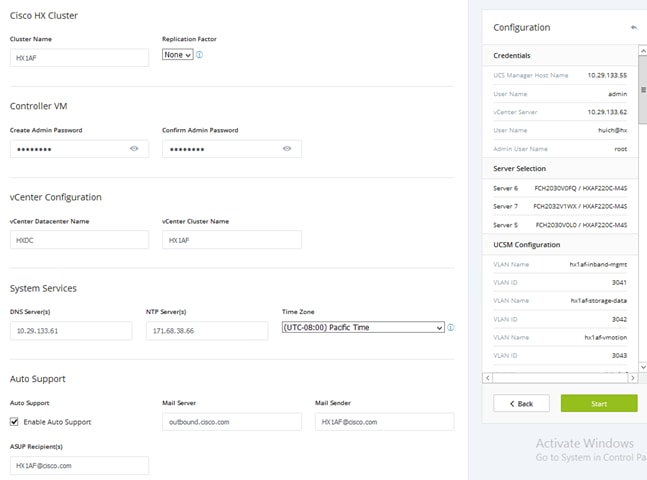Click the Configuration panel scroll up arrow

(x=642, y=50)
